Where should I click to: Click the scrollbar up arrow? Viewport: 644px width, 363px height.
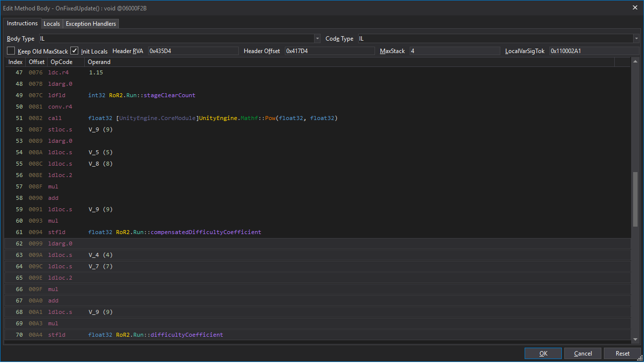pyautogui.click(x=636, y=61)
